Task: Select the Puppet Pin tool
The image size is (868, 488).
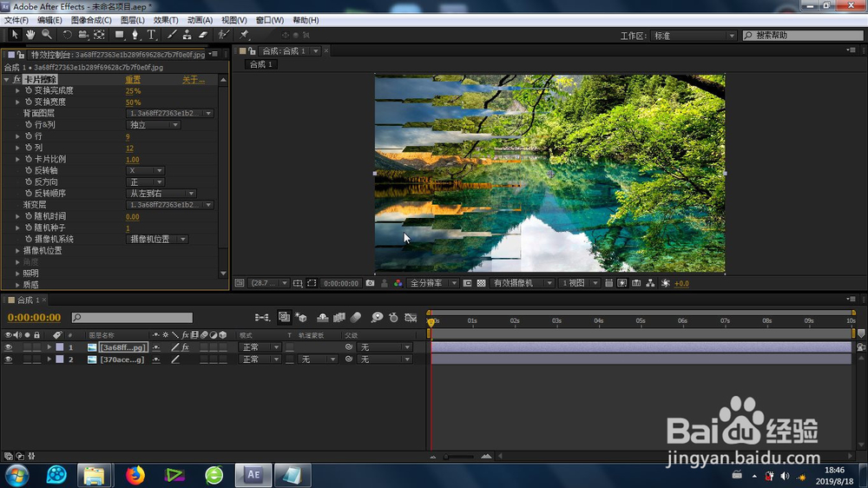Action: [244, 35]
